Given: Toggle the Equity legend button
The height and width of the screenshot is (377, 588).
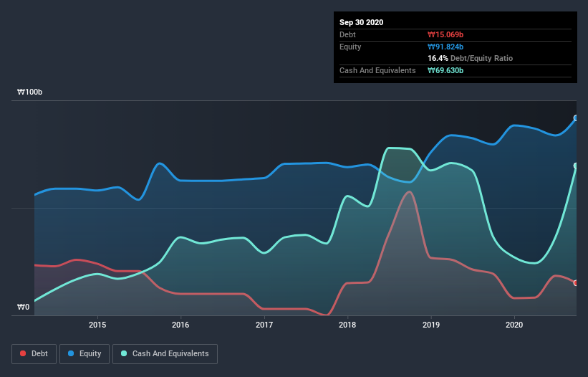Looking at the screenshot, I should (85, 354).
